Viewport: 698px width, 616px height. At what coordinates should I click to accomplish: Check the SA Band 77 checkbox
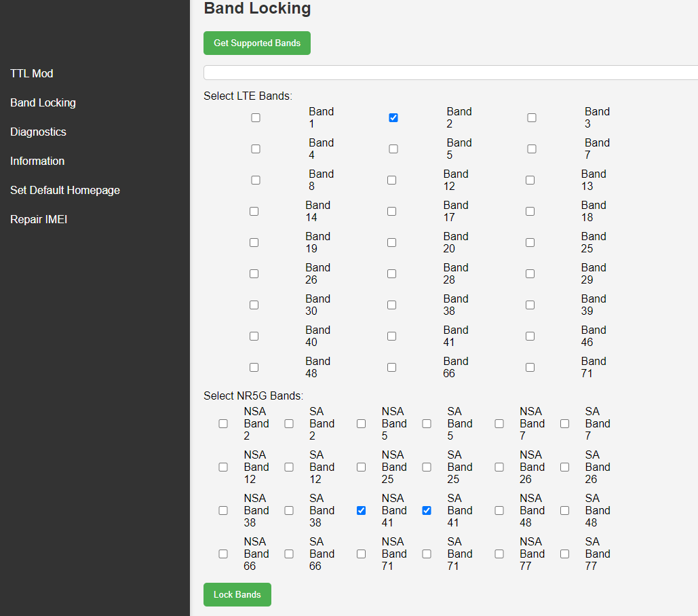click(x=564, y=554)
